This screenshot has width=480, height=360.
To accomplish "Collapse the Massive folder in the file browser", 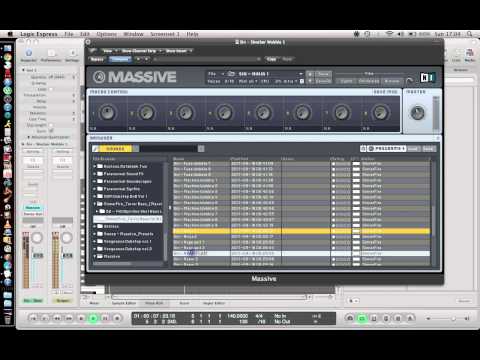I will (95, 256).
